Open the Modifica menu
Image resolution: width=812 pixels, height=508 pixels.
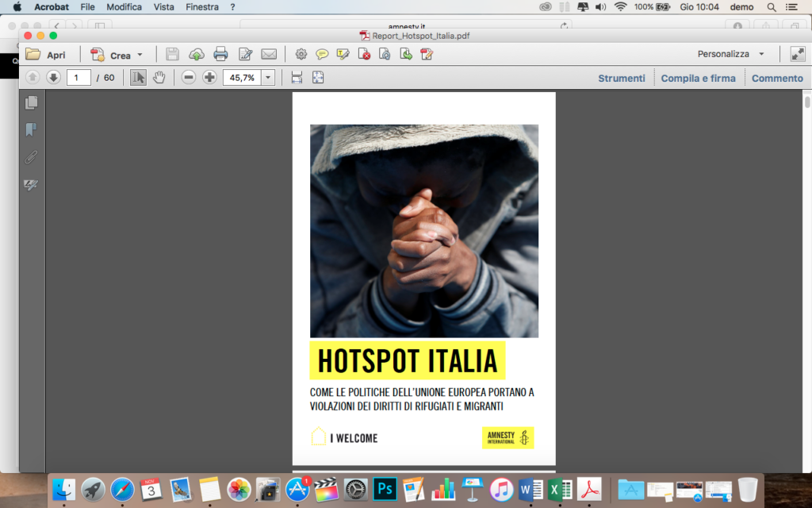[124, 6]
